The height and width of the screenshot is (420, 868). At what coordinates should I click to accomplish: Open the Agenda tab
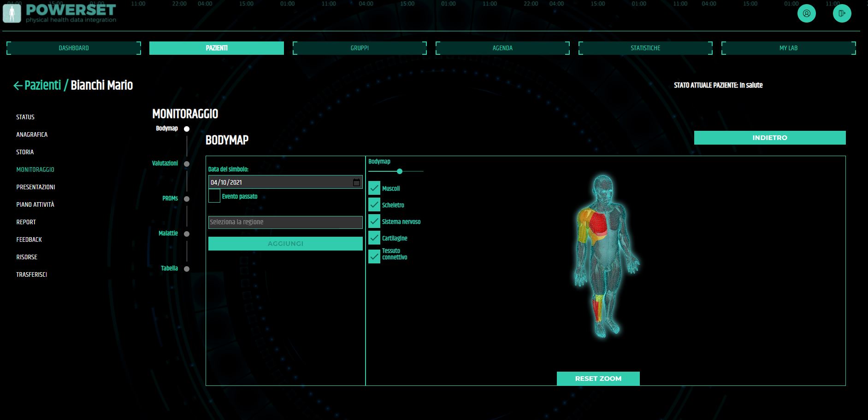pyautogui.click(x=502, y=48)
